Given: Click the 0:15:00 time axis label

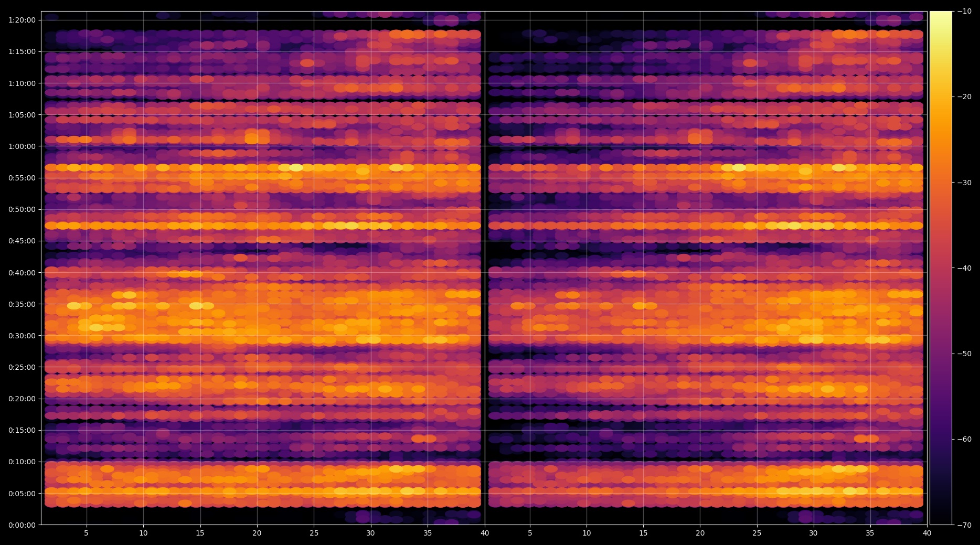Looking at the screenshot, I should pos(22,431).
